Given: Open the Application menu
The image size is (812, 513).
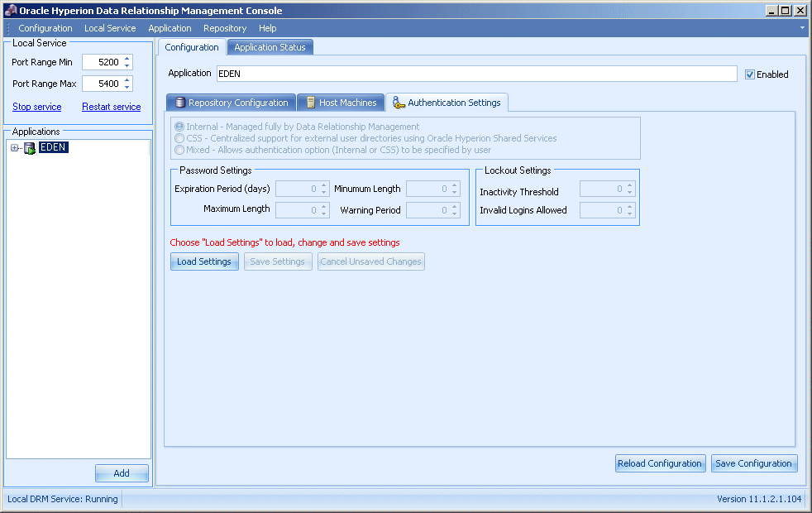Looking at the screenshot, I should (170, 28).
